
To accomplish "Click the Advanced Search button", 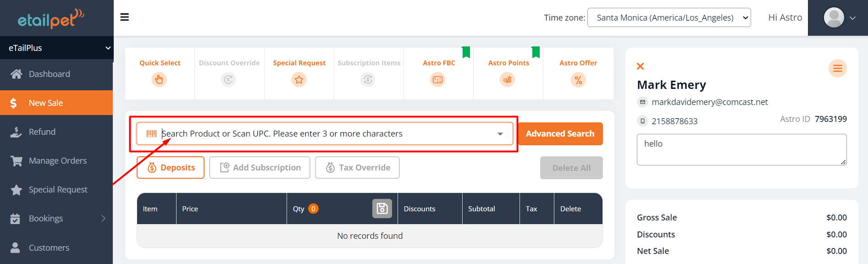I will click(x=560, y=134).
